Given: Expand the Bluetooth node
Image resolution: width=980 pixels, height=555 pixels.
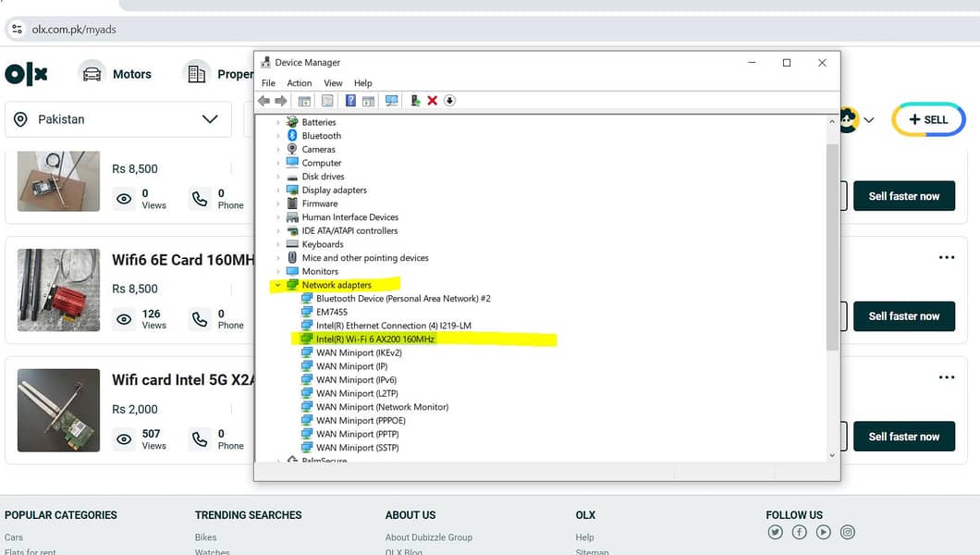Looking at the screenshot, I should pyautogui.click(x=278, y=136).
